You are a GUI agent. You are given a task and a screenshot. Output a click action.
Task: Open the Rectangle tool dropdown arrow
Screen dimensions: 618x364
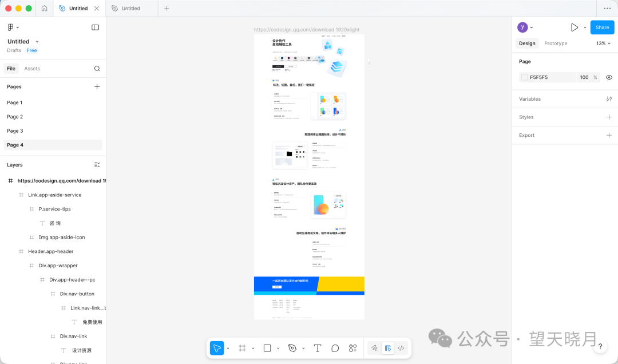point(278,348)
